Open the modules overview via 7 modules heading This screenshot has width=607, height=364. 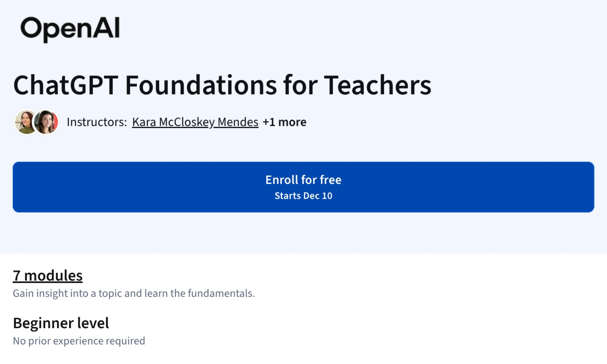47,275
